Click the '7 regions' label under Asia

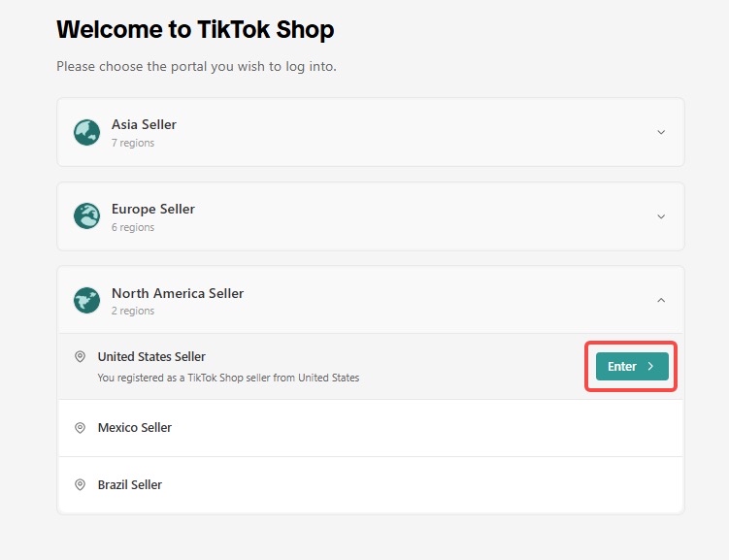coord(133,144)
